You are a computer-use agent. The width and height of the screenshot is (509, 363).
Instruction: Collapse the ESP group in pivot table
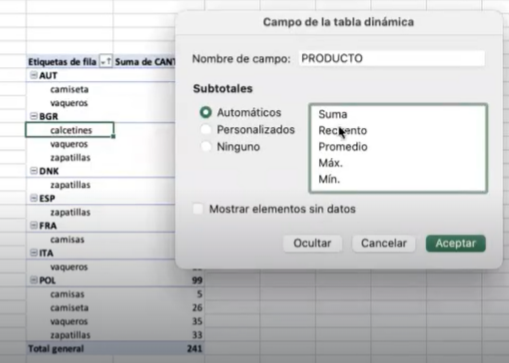pyautogui.click(x=34, y=198)
